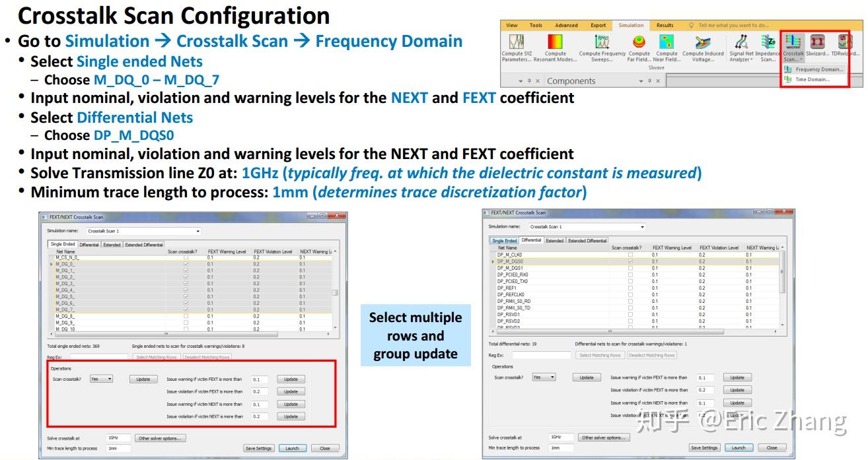This screenshot has height=460, width=868.
Task: Open Compute Frequency Sweeps tool
Action: tap(602, 48)
